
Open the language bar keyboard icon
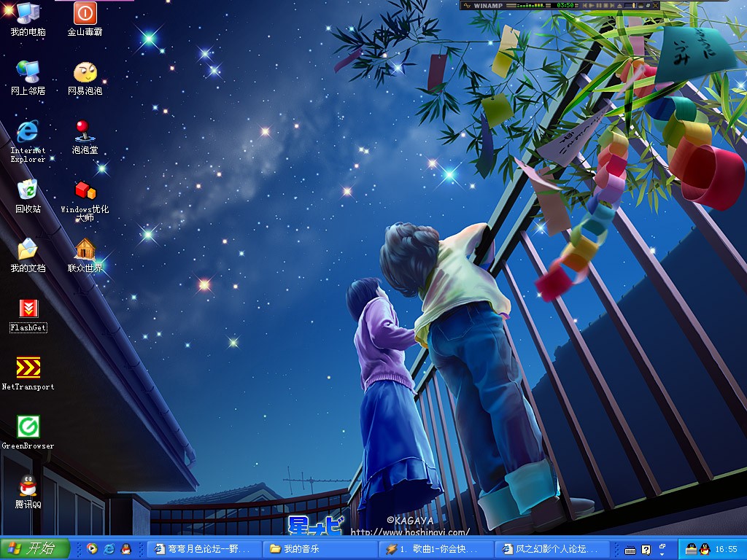pos(630,550)
